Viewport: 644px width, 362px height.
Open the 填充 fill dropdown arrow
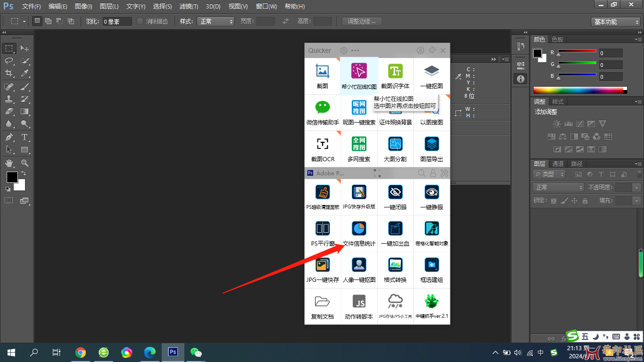tap(637, 201)
